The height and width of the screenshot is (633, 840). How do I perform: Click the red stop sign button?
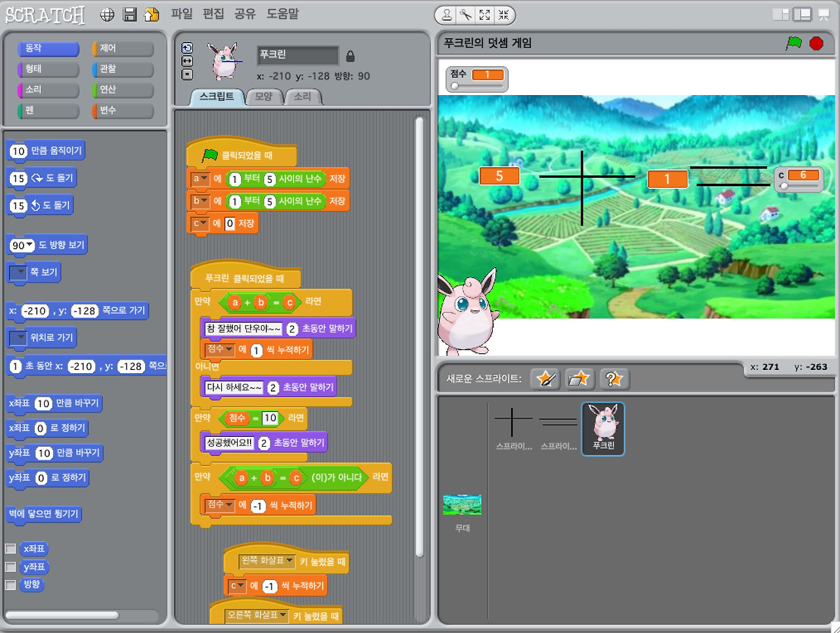click(x=816, y=43)
